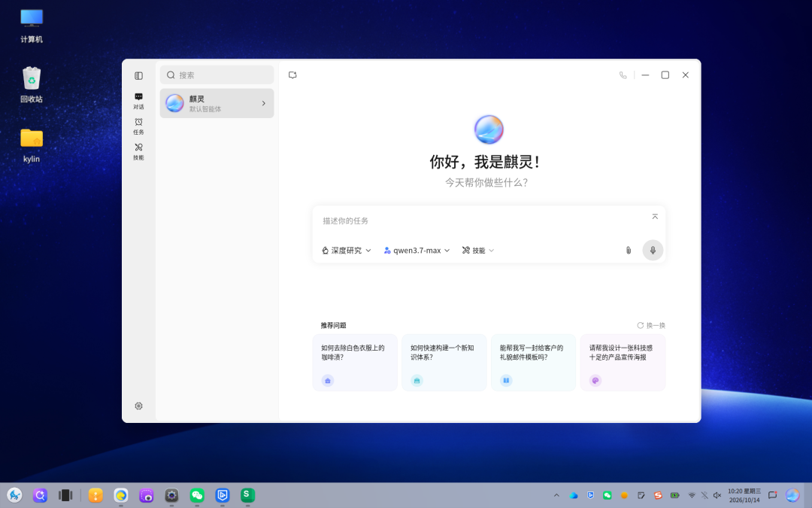
Task: Open the notification center message icon
Action: pos(772,495)
